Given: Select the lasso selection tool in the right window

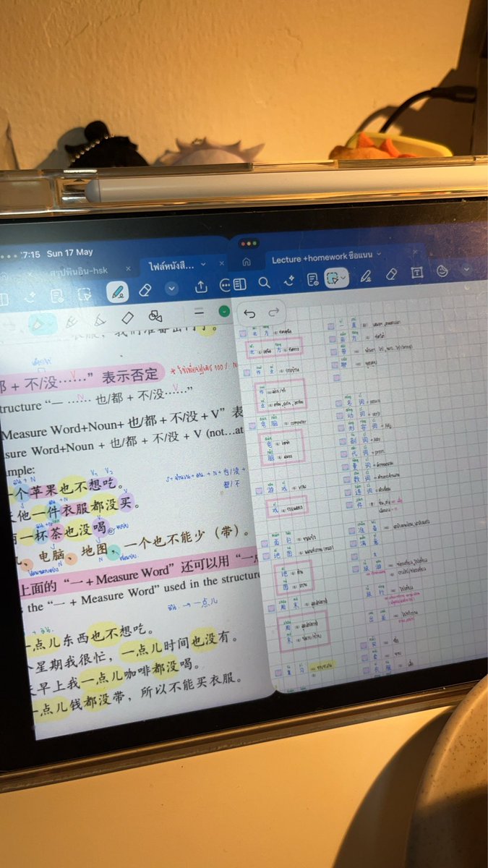Looking at the screenshot, I should pos(333,277).
